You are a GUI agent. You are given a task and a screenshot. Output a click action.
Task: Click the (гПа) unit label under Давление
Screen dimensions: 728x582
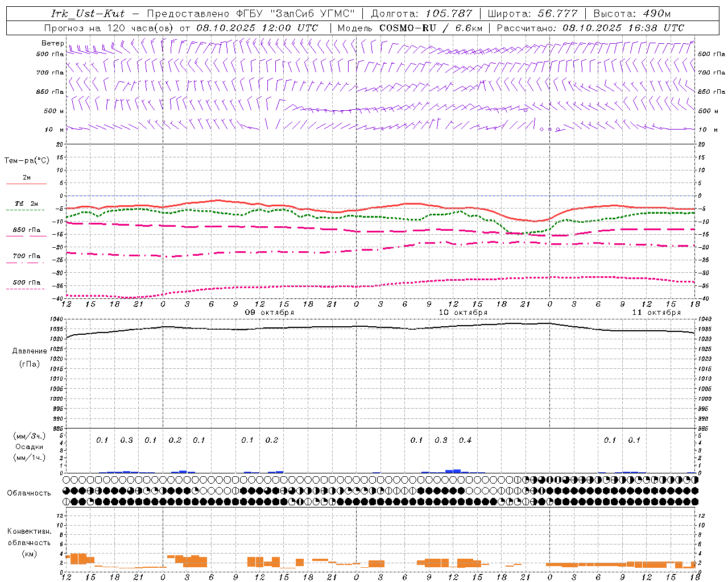[30, 364]
